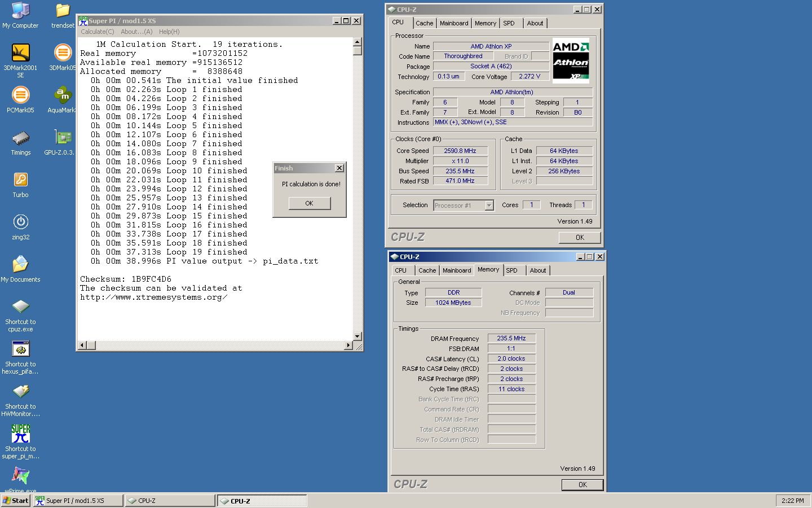The image size is (812, 508).
Task: Open the Windows Start menu
Action: pos(16,501)
